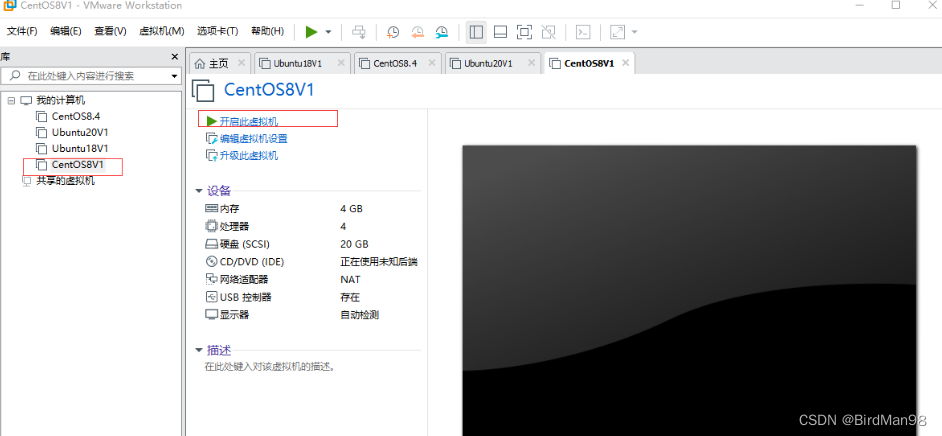Open the library search filter dropdown arrow
Image resolution: width=942 pixels, height=436 pixels.
click(174, 76)
